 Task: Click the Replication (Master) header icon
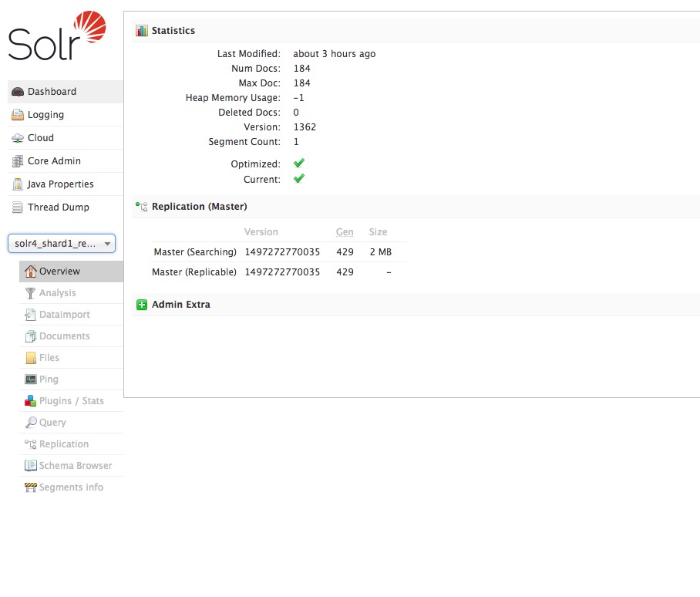click(142, 206)
